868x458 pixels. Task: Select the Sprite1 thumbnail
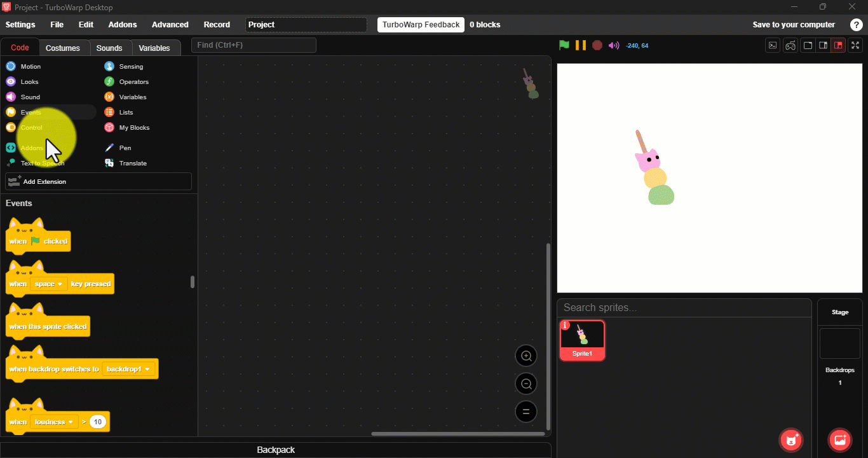(x=582, y=340)
